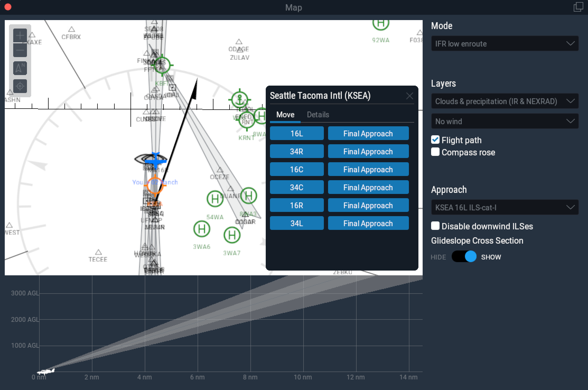Screen dimensions: 588x390
Task: Click the ODAGE waypoint triangle
Action: pyautogui.click(x=239, y=42)
